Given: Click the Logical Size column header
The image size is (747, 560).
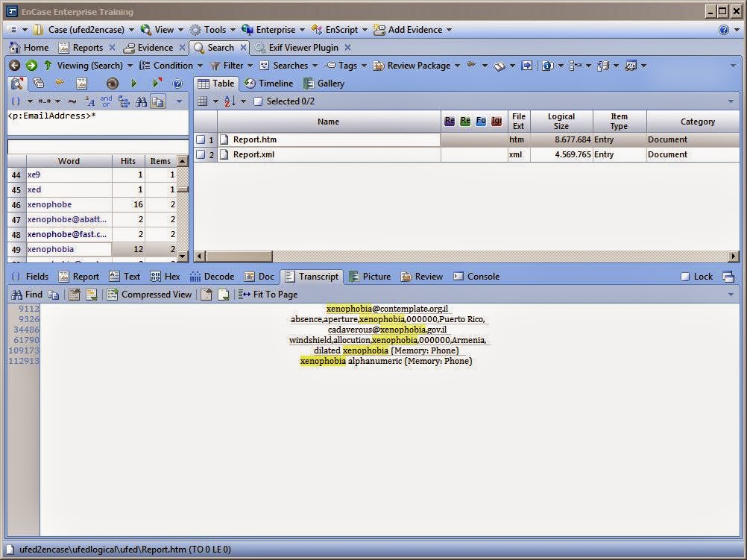Looking at the screenshot, I should coord(561,121).
